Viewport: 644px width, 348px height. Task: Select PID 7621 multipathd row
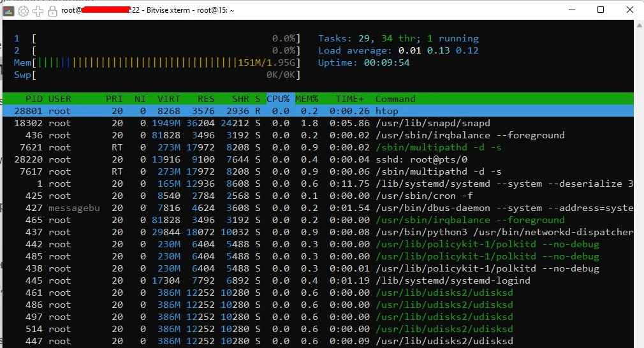click(318, 147)
